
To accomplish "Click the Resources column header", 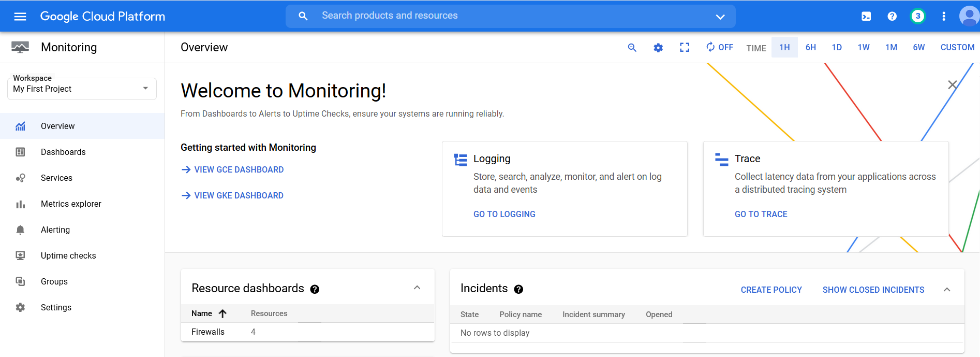I will [269, 313].
